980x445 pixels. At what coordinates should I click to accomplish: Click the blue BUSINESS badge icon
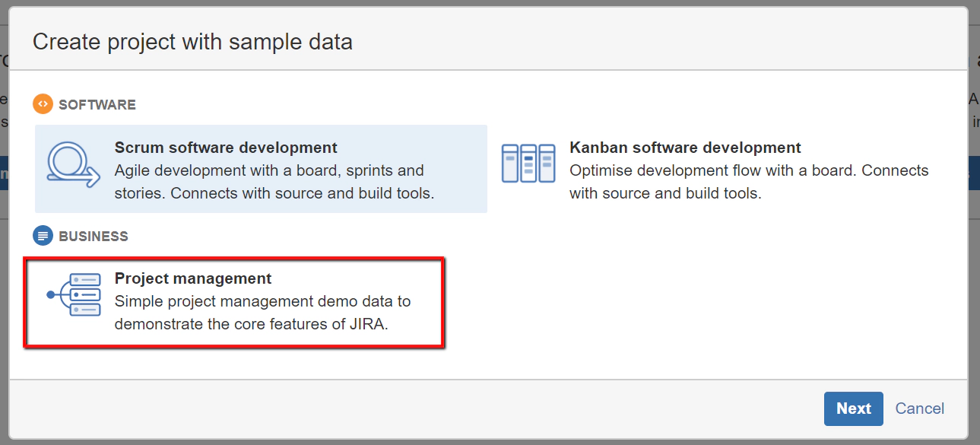42,236
